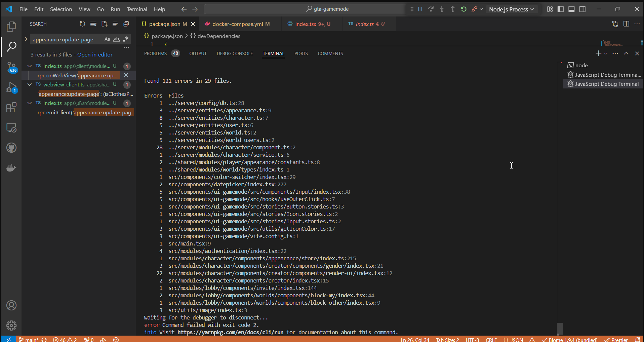
Task: Toggle Match Whole Word in search
Action: (116, 39)
